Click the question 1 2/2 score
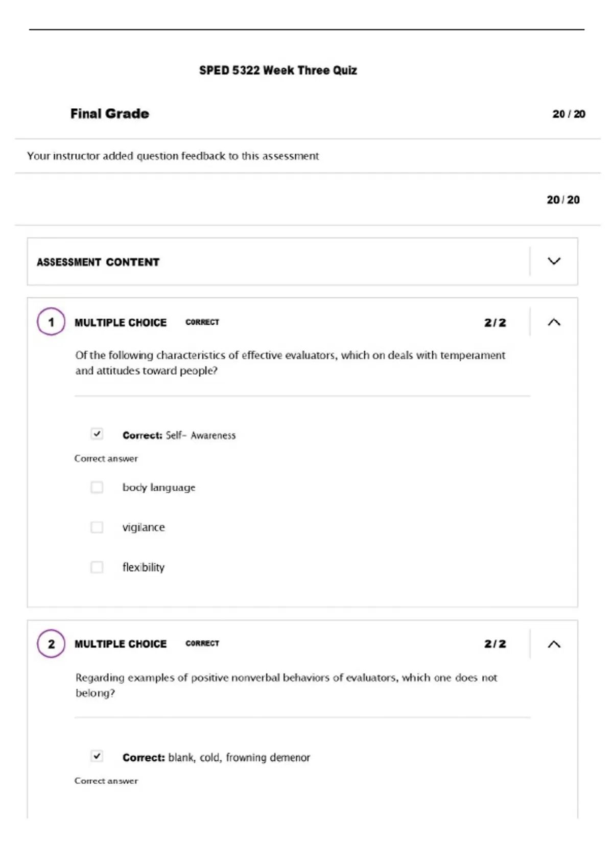Viewport: 613px width, 868px height. coord(495,323)
